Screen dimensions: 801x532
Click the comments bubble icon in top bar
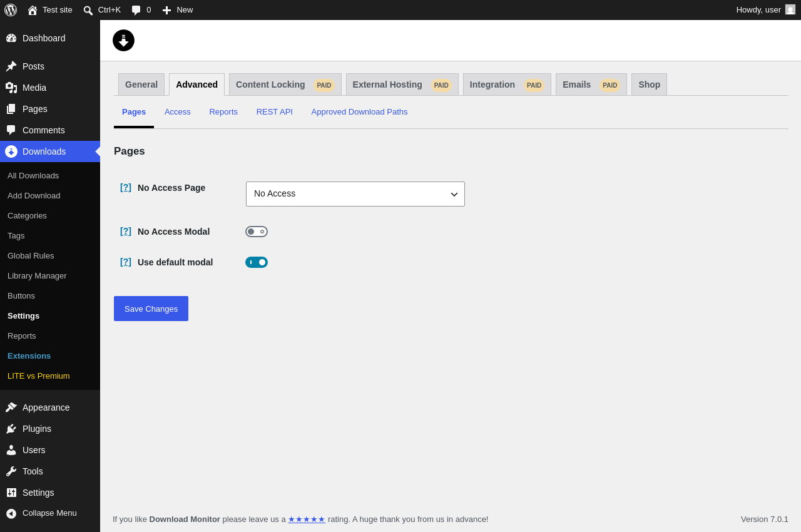(x=136, y=10)
